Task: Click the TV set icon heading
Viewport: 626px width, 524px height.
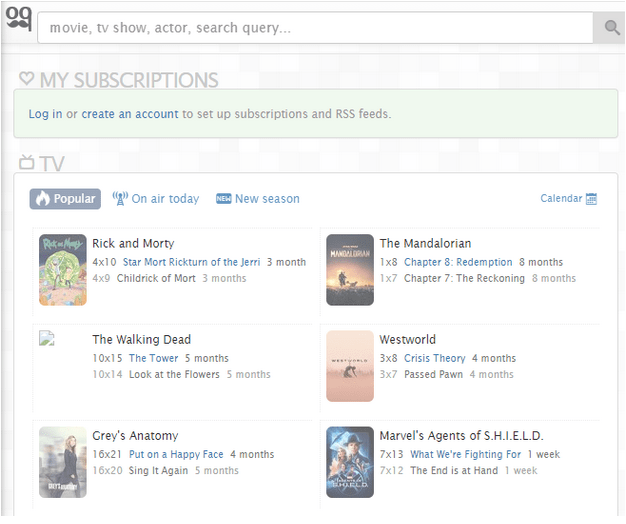Action: tap(27, 162)
